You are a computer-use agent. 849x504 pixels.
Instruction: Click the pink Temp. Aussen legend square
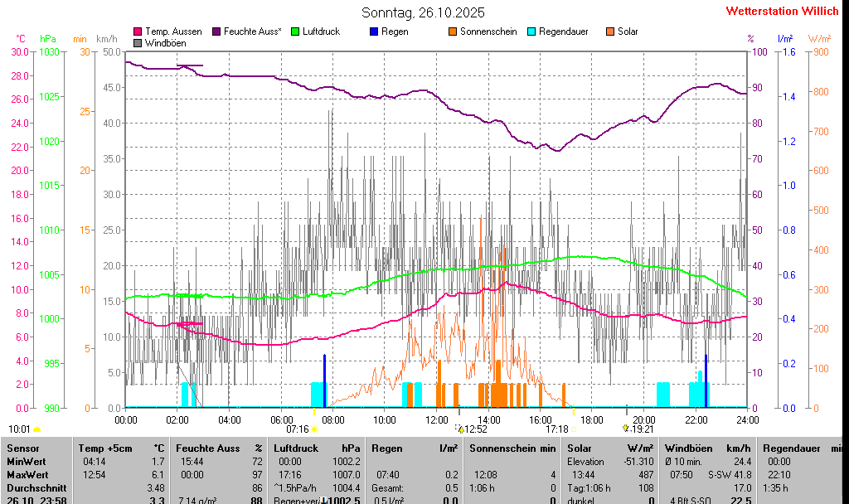[x=138, y=31]
